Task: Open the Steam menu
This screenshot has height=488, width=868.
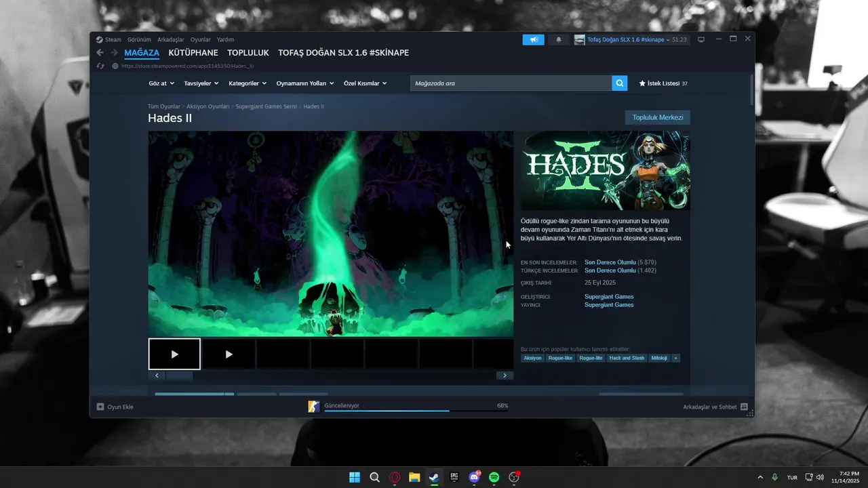Action: click(108, 39)
